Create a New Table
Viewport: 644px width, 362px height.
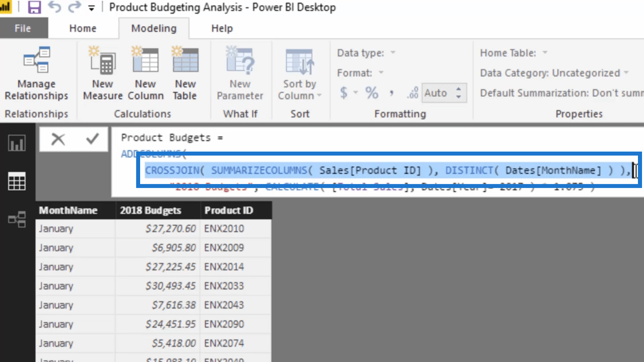185,73
